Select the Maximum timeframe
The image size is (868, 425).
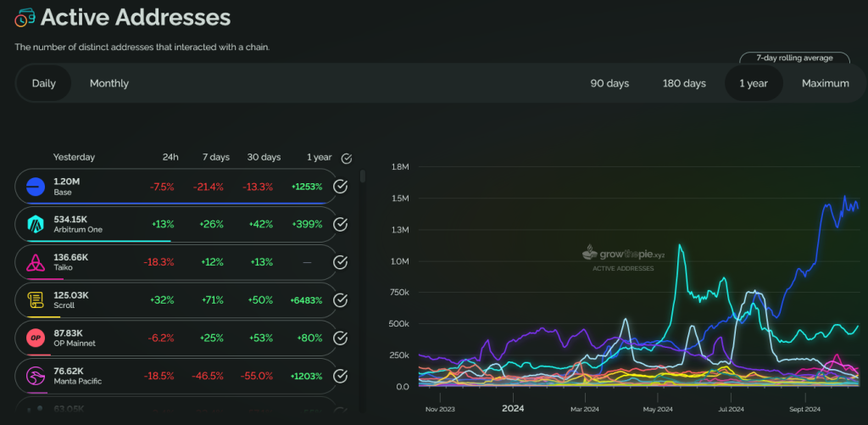click(x=826, y=83)
